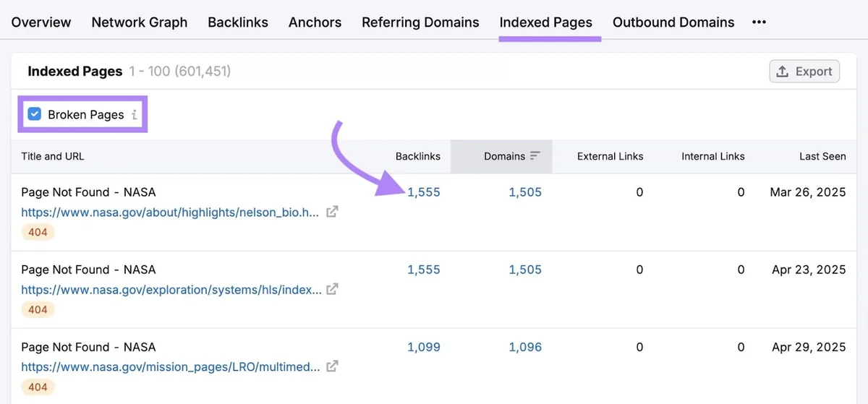
Task: Click the 1,099 backlinks value
Action: point(424,347)
